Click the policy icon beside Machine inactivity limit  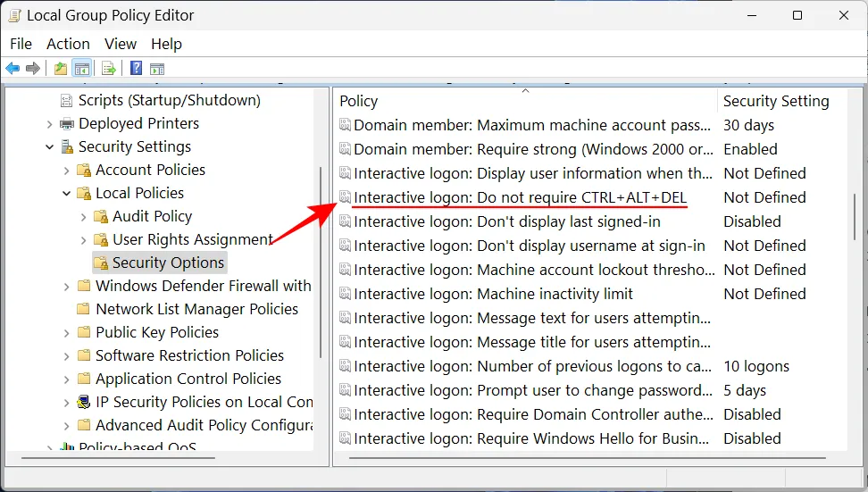(x=345, y=293)
